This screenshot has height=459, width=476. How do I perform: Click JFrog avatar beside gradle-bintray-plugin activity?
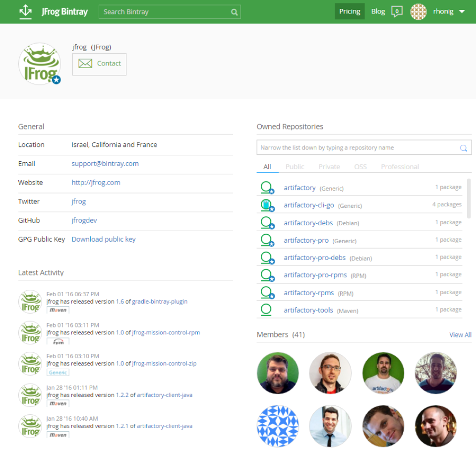tap(30, 302)
